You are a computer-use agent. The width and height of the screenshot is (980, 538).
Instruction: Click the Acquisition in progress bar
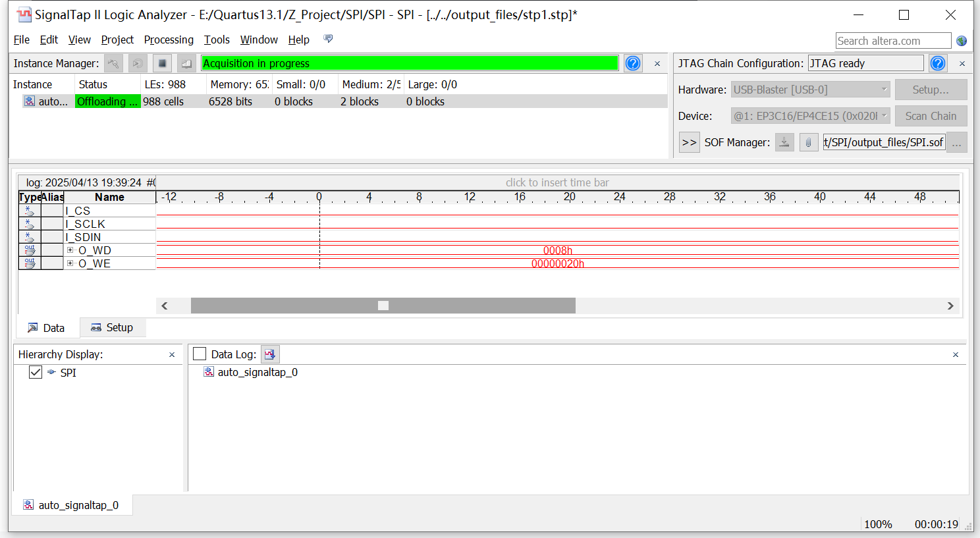[x=410, y=63]
